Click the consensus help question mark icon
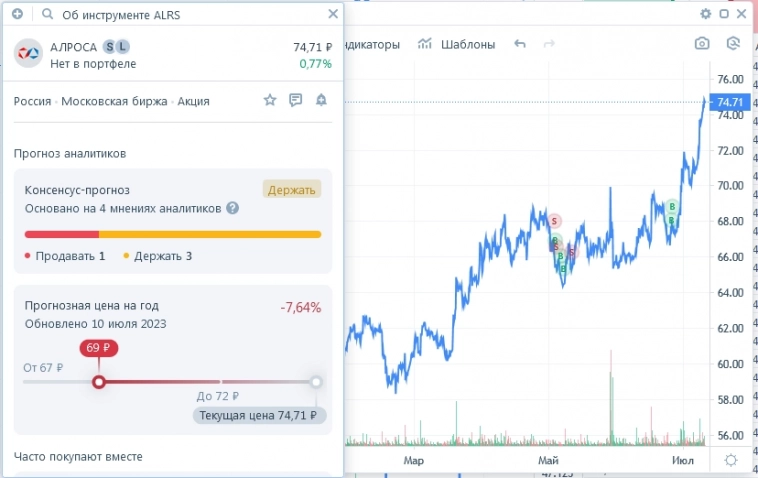The image size is (758, 478). [232, 208]
